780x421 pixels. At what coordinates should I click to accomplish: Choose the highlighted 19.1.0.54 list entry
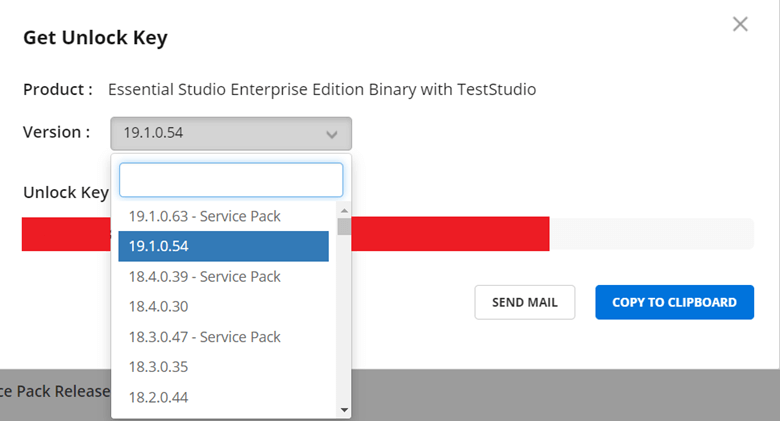click(x=223, y=246)
